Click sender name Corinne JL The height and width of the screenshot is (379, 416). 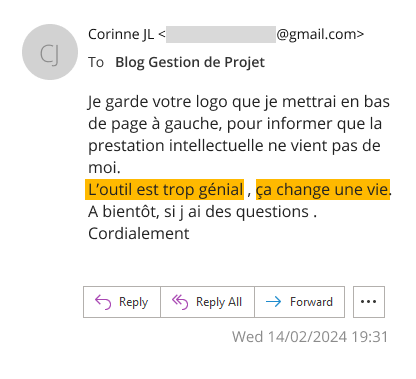point(121,34)
